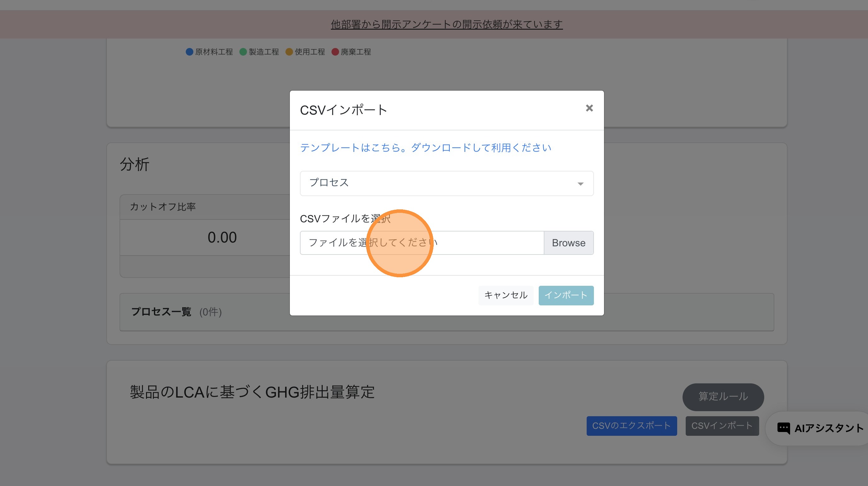This screenshot has width=868, height=486.
Task: Toggle 原材料工程 blue legend dot
Action: pyautogui.click(x=189, y=52)
